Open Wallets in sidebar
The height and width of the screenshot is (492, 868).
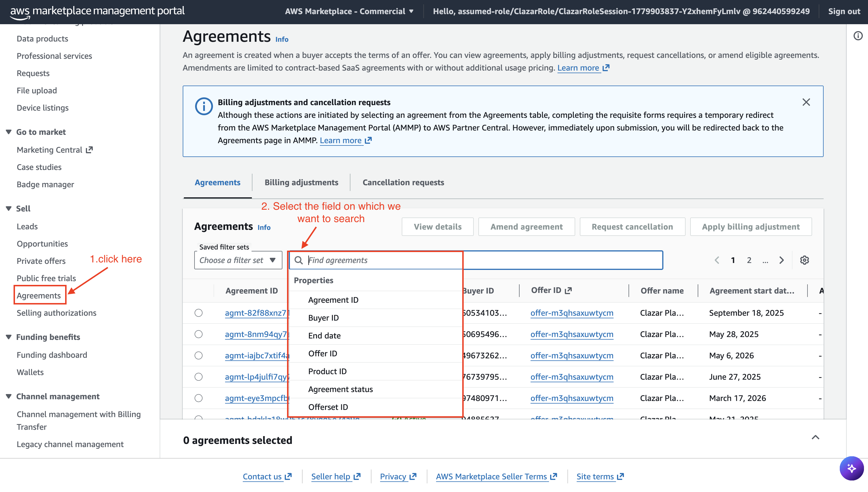pos(30,372)
